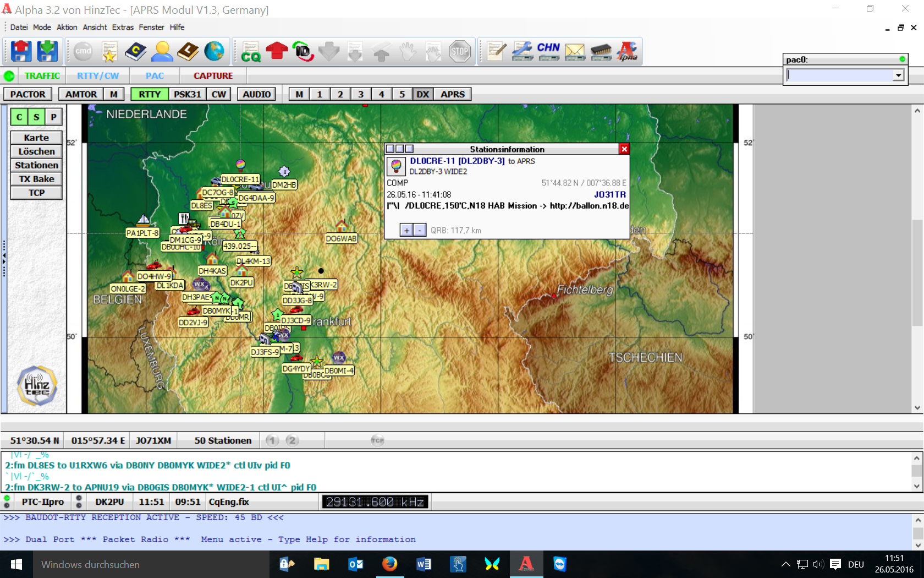Click the DL0CRE-11 balloon icon in Stationsinformation
Viewport: 924px width, 578px height.
click(396, 166)
